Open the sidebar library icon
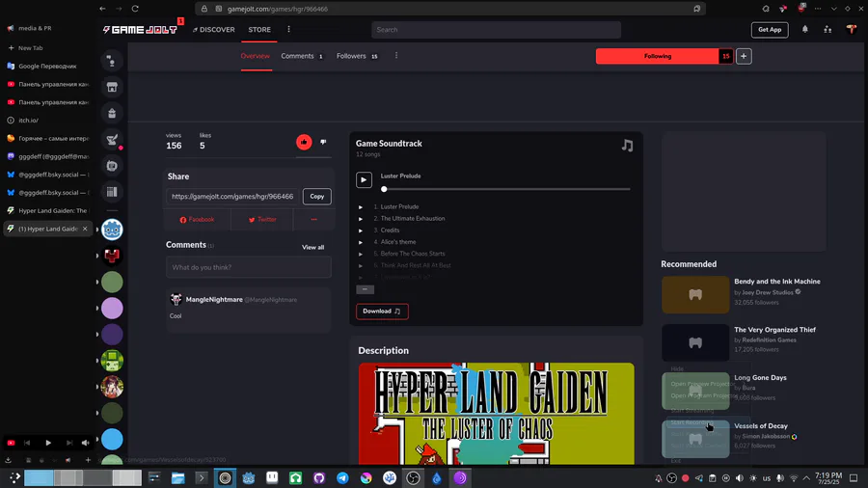 pos(112,192)
